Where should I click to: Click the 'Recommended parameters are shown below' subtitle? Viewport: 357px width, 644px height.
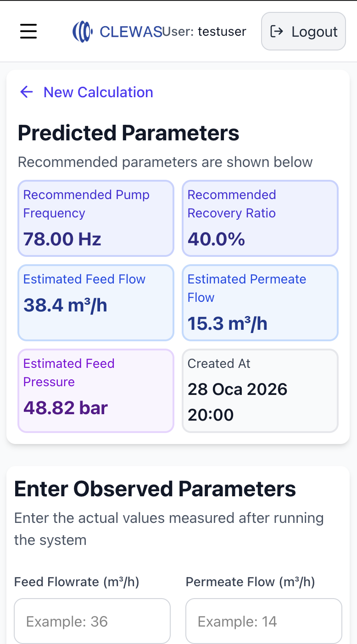click(165, 162)
